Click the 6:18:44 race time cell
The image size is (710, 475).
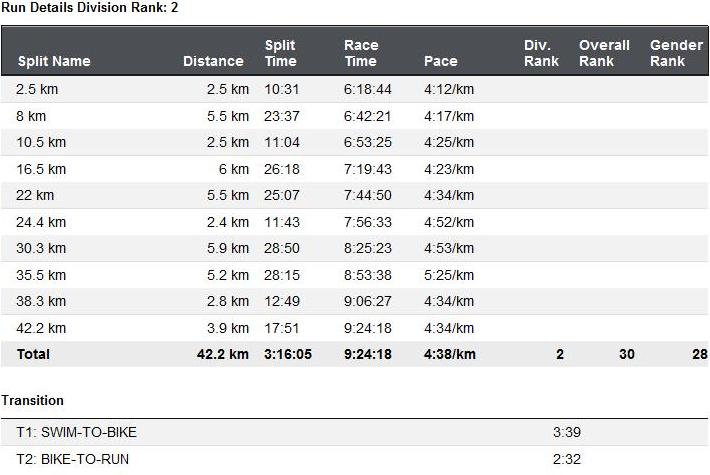coord(367,89)
